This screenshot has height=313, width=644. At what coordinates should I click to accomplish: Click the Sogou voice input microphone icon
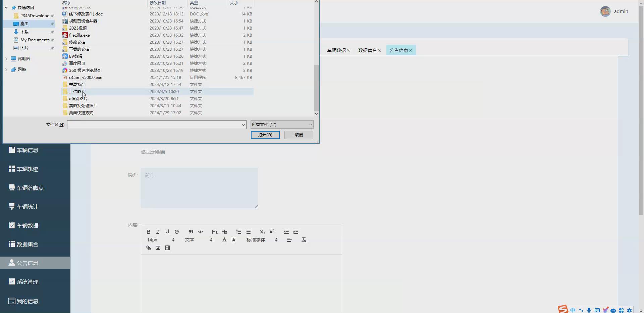(x=589, y=310)
